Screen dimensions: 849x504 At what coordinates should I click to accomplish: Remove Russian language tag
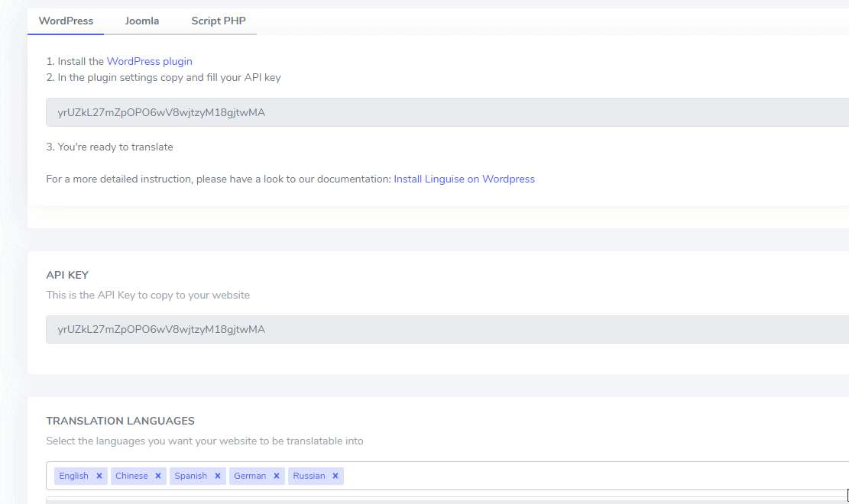point(335,476)
